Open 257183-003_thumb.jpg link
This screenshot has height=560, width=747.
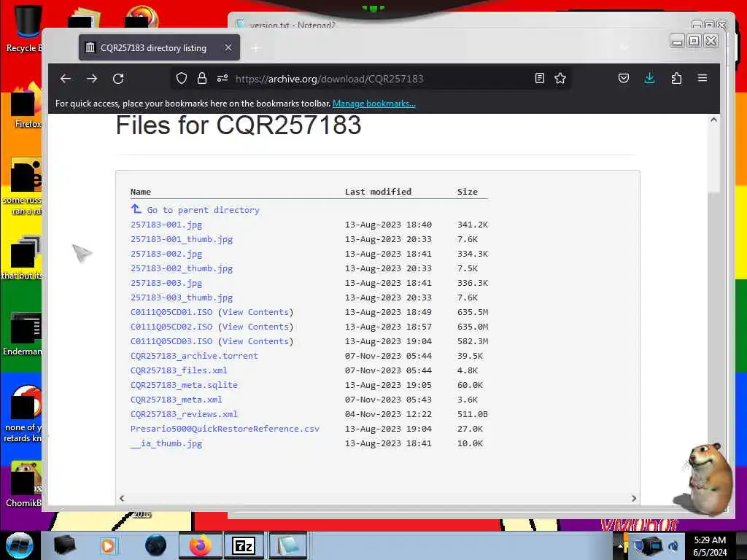click(182, 297)
